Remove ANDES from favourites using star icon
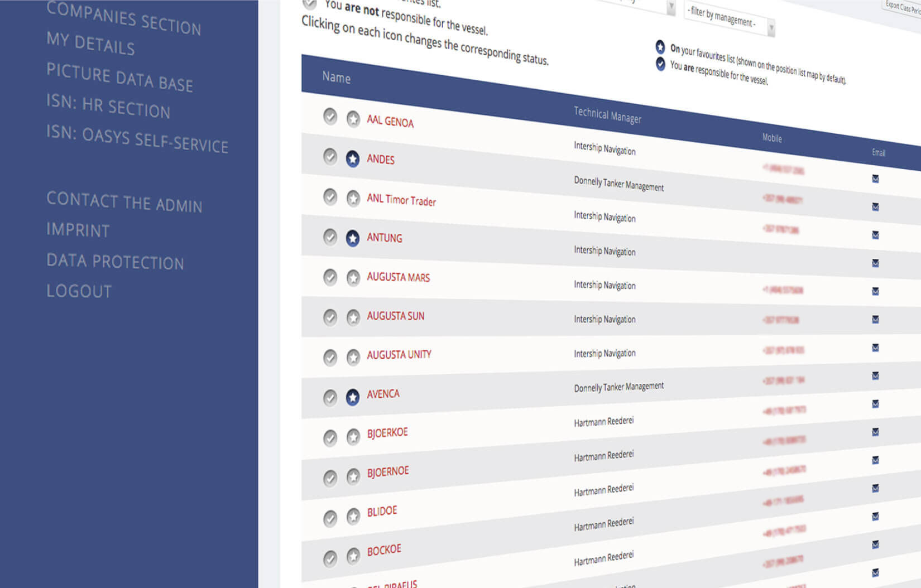Image resolution: width=921 pixels, height=588 pixels. [x=352, y=159]
